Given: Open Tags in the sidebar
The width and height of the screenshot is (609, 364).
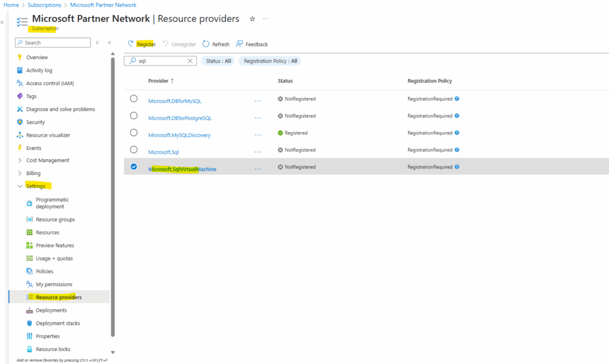Looking at the screenshot, I should click(31, 96).
